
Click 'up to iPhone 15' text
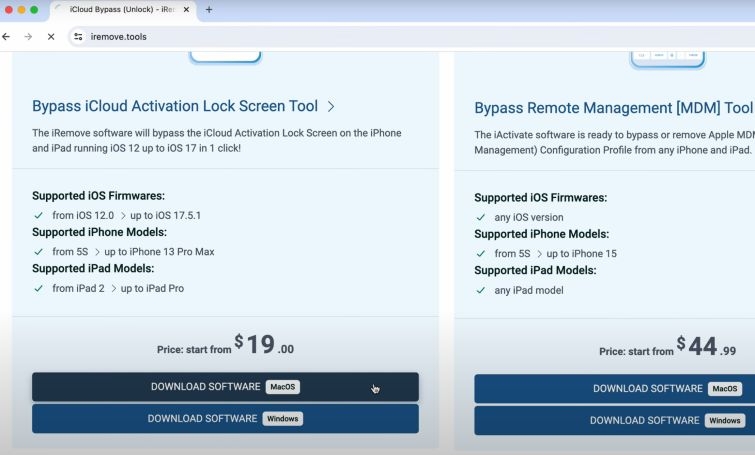click(582, 254)
